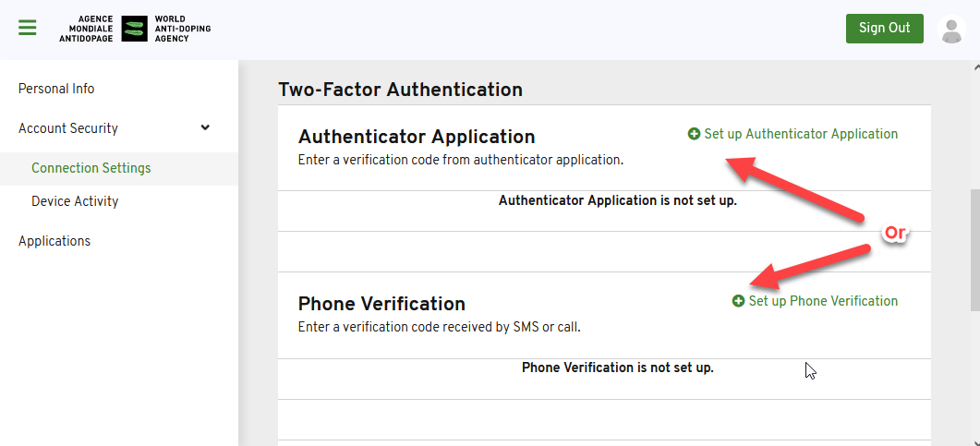Click Set up Authenticator Application link
This screenshot has height=446, width=980.
coord(801,134)
